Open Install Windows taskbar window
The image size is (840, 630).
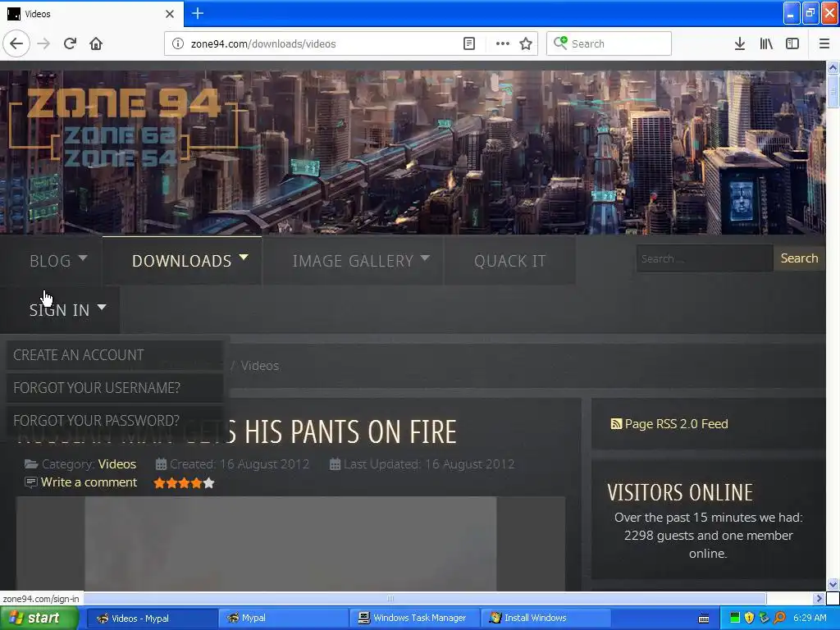click(546, 619)
